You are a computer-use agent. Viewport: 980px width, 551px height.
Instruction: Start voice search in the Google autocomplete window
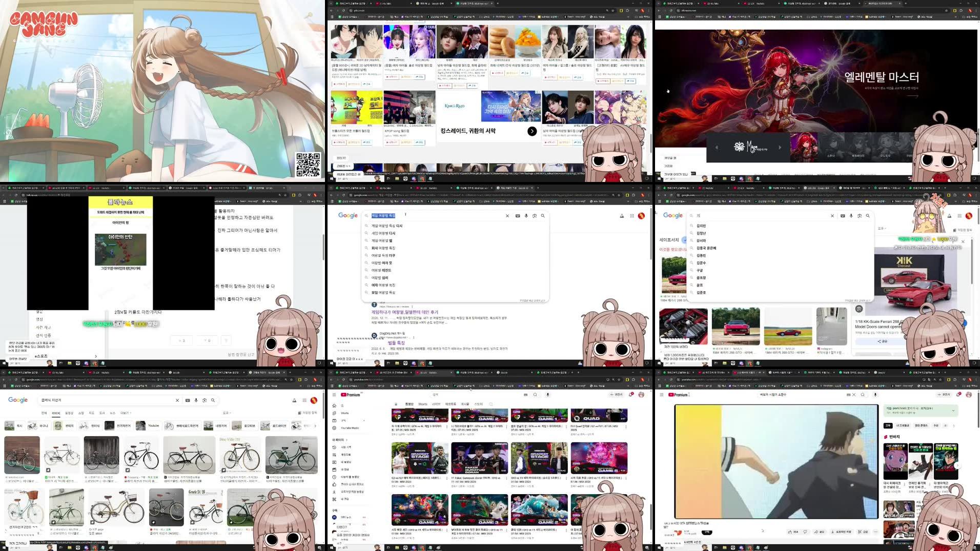point(526,216)
